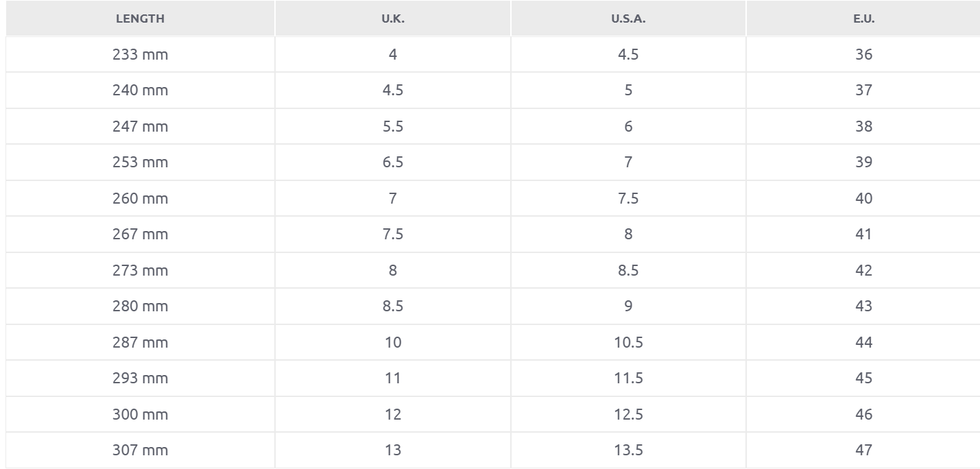This screenshot has height=469, width=980.
Task: Click the 307 mm length cell
Action: [140, 450]
